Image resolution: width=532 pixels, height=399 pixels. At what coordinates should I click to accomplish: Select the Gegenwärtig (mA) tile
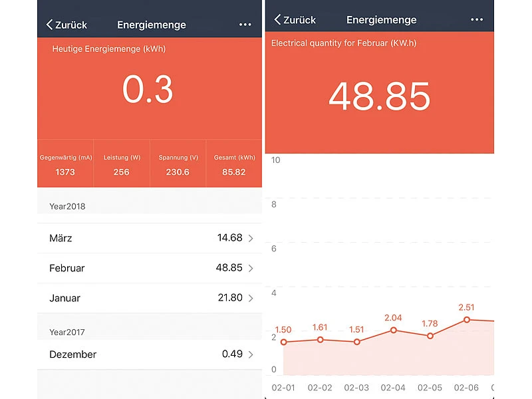65,164
